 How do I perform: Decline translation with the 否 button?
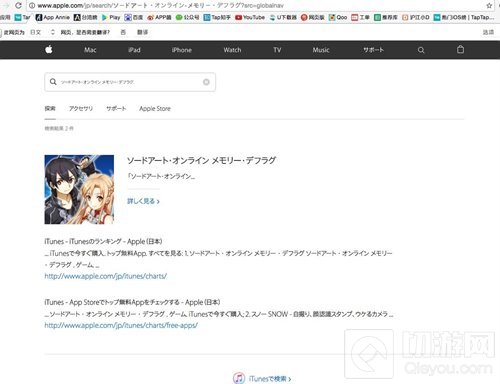coord(123,32)
